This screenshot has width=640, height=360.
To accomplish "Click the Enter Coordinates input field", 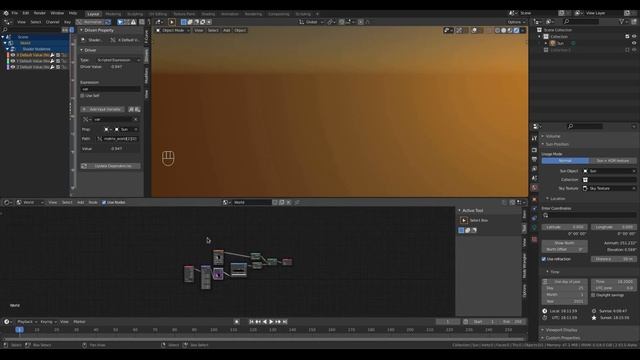I will (589, 215).
